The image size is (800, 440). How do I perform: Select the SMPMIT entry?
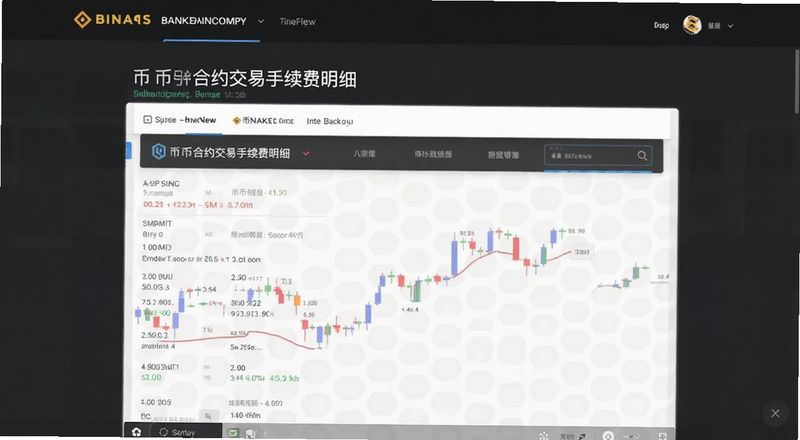click(158, 224)
